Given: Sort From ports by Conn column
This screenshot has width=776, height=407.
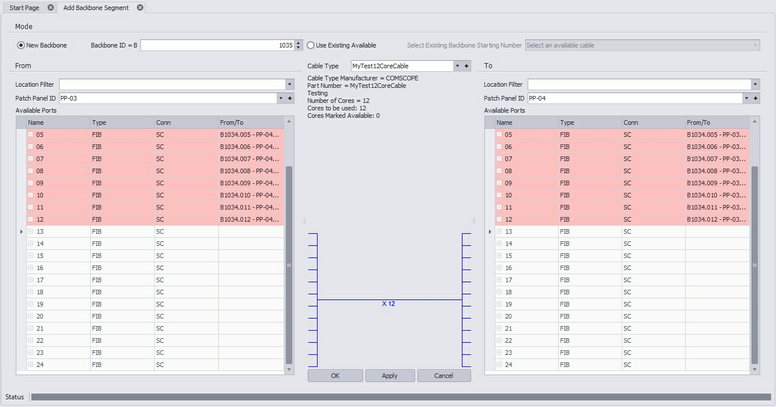Looking at the screenshot, I should [x=187, y=122].
